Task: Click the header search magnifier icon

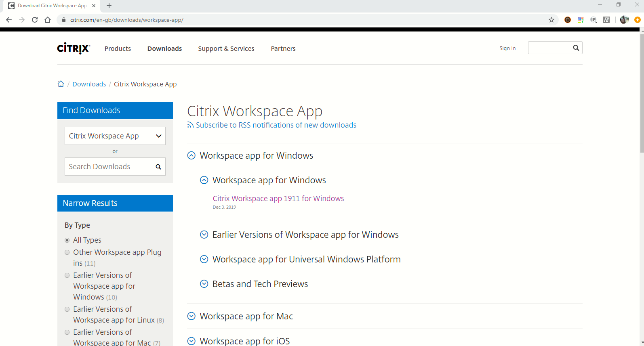Action: coord(576,48)
